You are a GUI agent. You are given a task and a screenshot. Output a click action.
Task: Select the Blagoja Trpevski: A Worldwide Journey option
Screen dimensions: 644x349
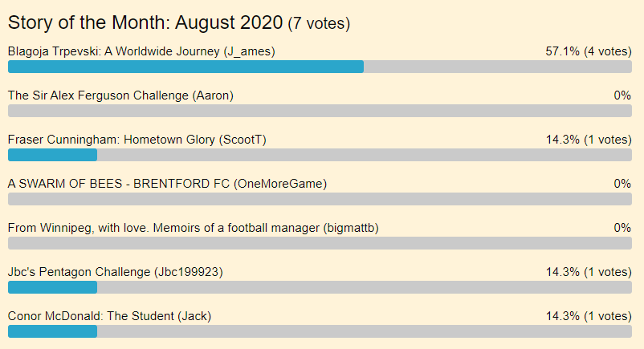click(x=141, y=51)
